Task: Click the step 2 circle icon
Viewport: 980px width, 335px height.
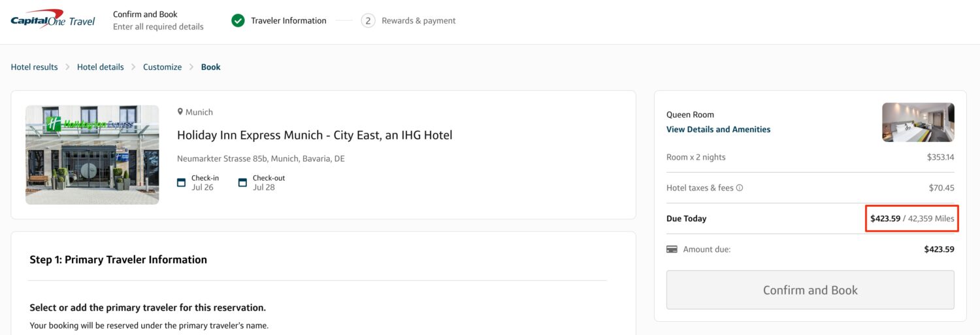Action: (x=368, y=21)
